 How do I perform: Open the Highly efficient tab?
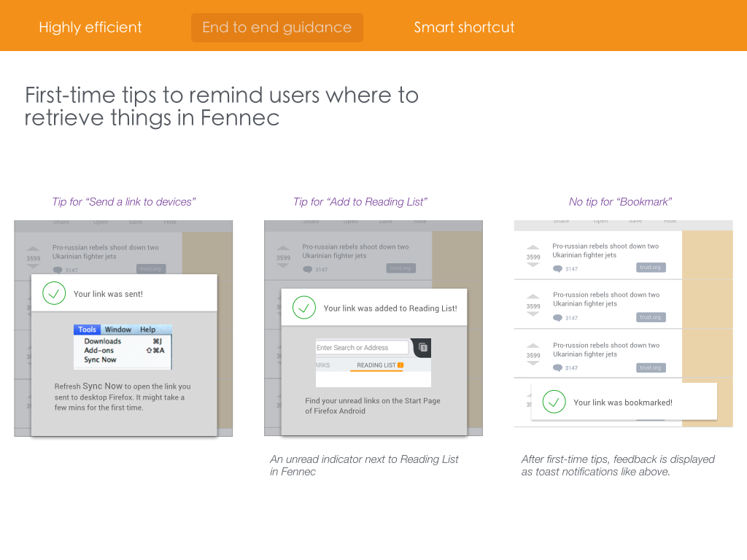point(90,27)
